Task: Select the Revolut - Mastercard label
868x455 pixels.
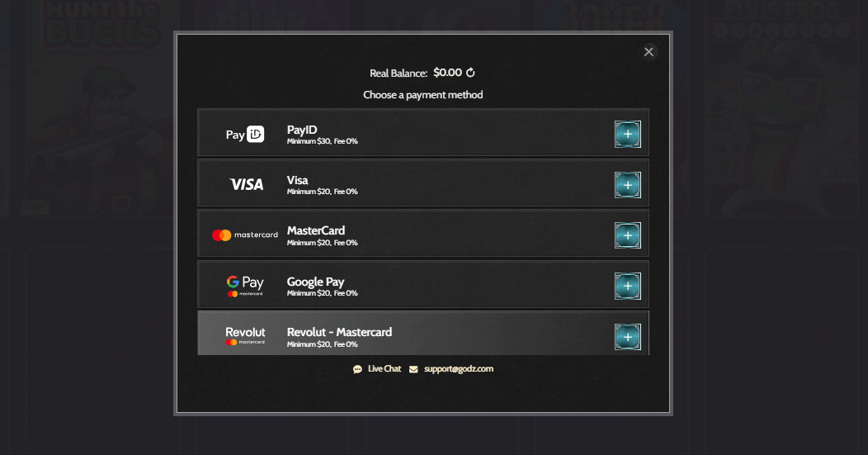Action: [339, 332]
